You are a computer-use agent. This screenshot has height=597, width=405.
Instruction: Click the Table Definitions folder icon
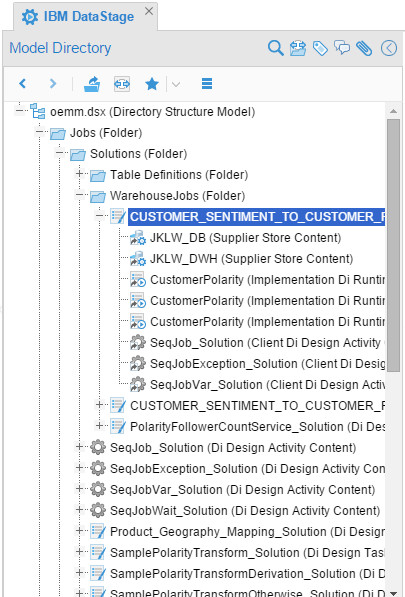coord(98,176)
